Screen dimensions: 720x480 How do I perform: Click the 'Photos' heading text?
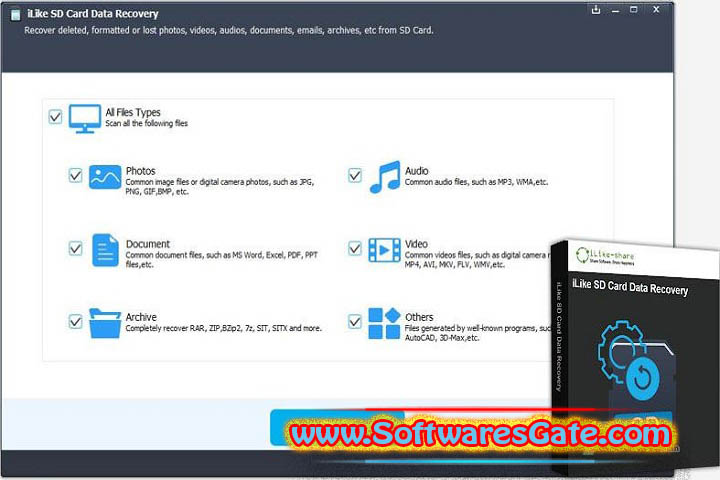click(141, 171)
